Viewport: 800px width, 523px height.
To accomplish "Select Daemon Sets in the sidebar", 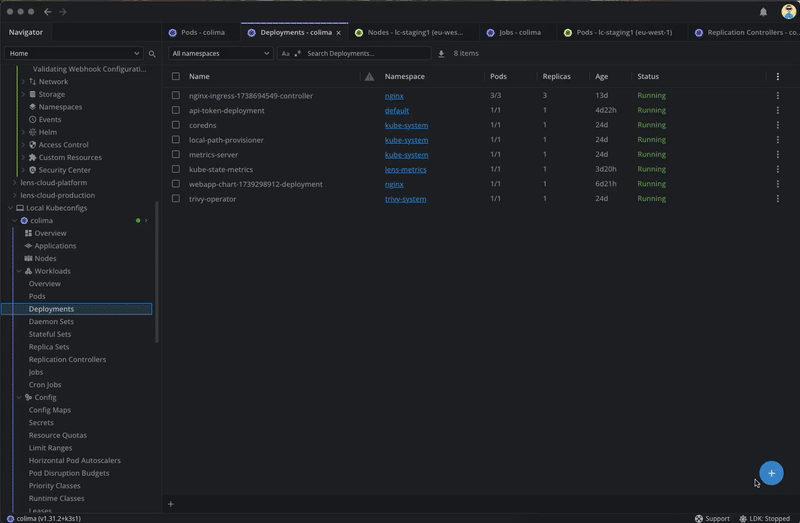I will (x=51, y=322).
